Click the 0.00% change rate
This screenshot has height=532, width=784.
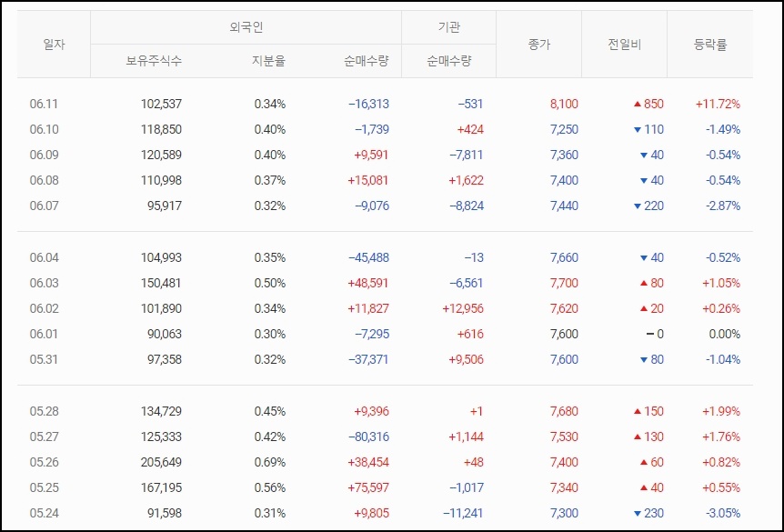(x=725, y=334)
